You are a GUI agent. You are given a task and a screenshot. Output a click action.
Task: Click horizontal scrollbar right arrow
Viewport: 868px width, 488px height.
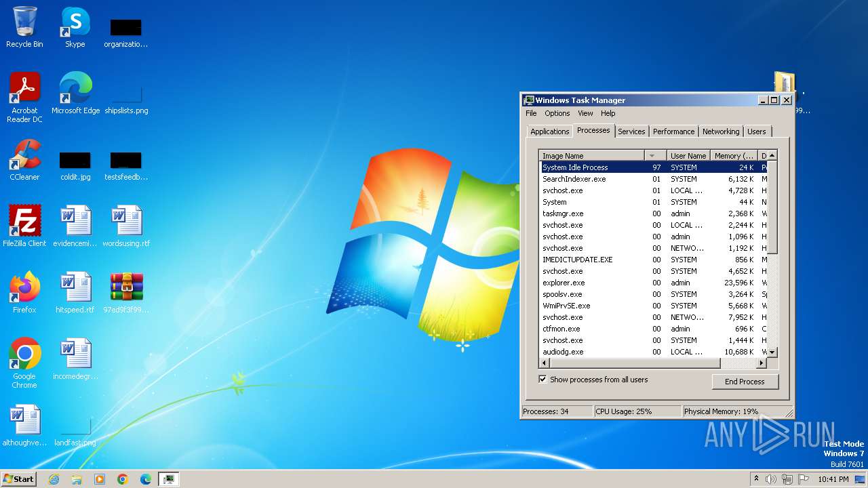pos(762,363)
